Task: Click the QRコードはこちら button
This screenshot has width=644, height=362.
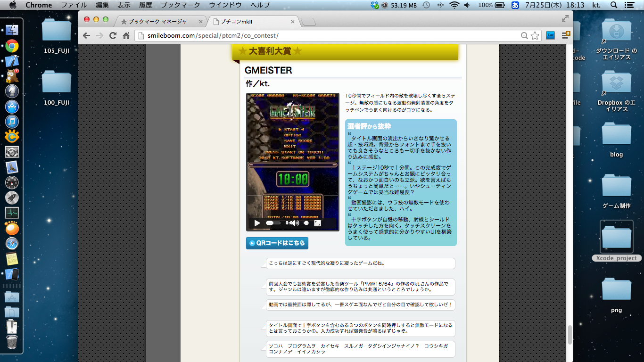Action: (x=277, y=243)
